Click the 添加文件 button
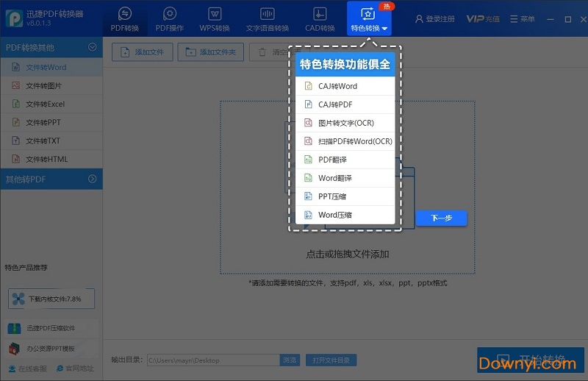588x381 pixels. coord(142,51)
